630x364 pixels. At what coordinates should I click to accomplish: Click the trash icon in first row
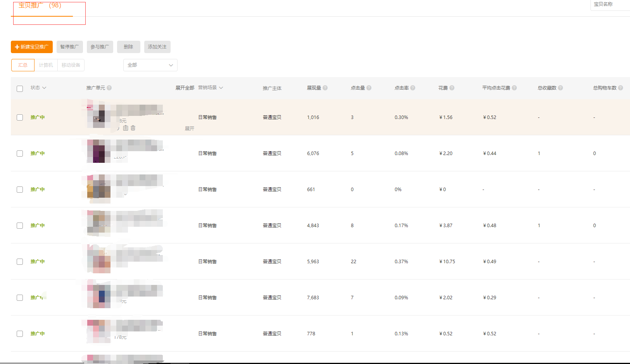(x=133, y=128)
